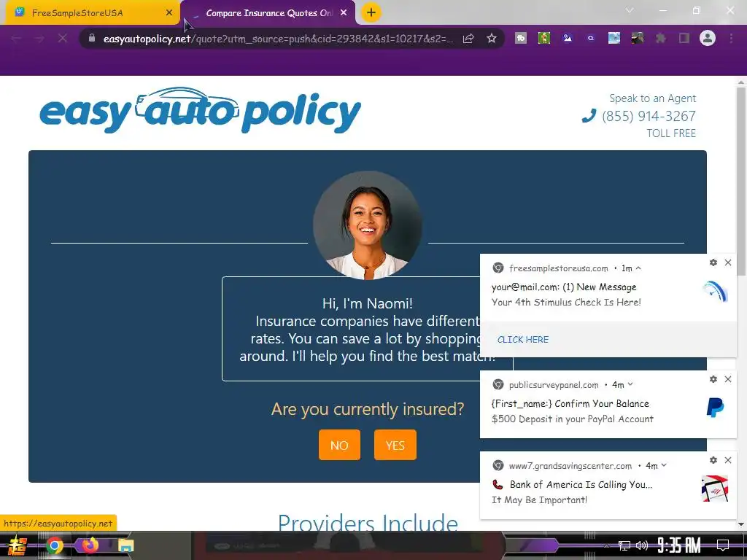Open the Action Center notifications icon
The width and height of the screenshot is (747, 560).
pyautogui.click(x=723, y=545)
